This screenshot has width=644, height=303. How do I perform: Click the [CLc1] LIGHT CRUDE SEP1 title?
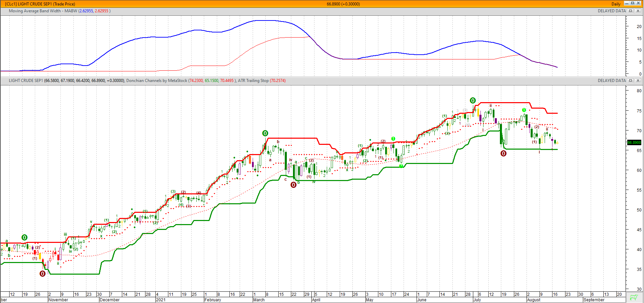(x=40, y=4)
